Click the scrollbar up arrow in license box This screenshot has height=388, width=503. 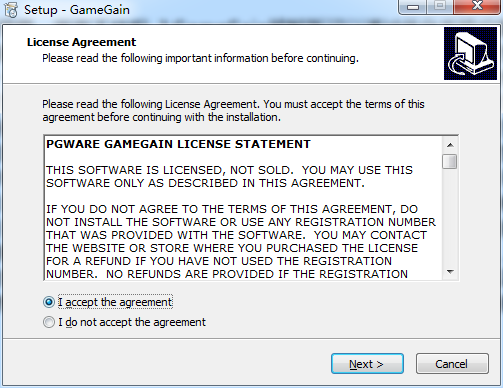(x=450, y=145)
